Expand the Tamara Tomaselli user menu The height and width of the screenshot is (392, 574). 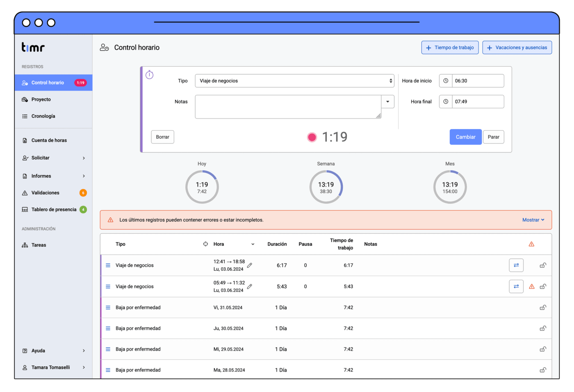point(84,368)
